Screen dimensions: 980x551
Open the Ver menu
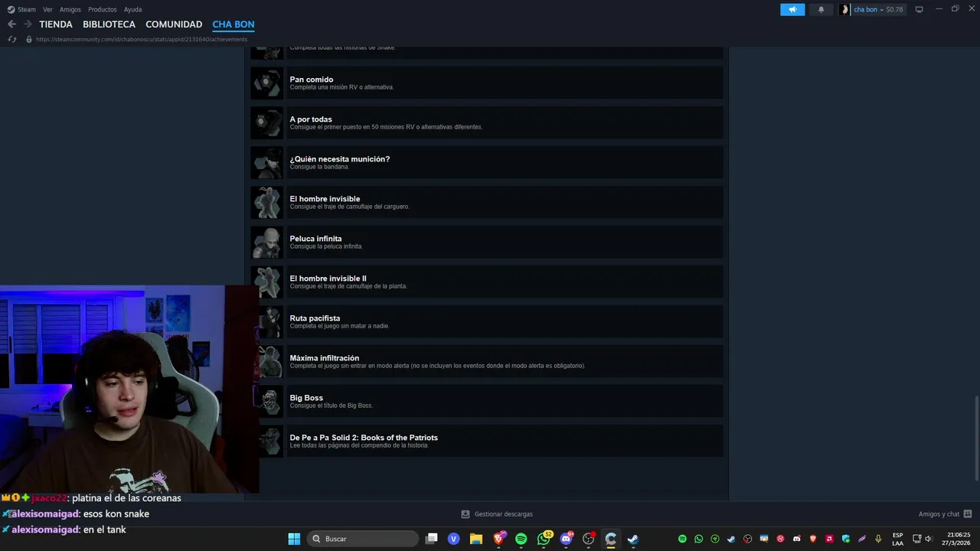point(47,9)
